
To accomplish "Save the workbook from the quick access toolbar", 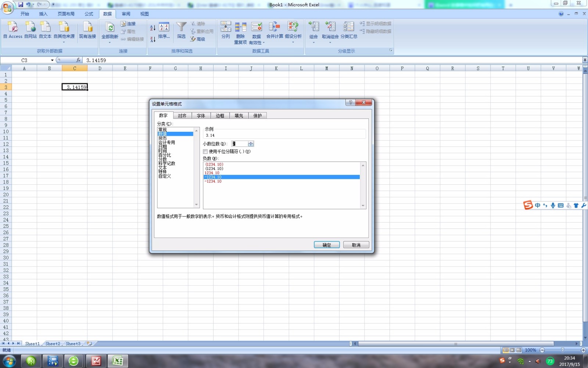I will [x=21, y=5].
